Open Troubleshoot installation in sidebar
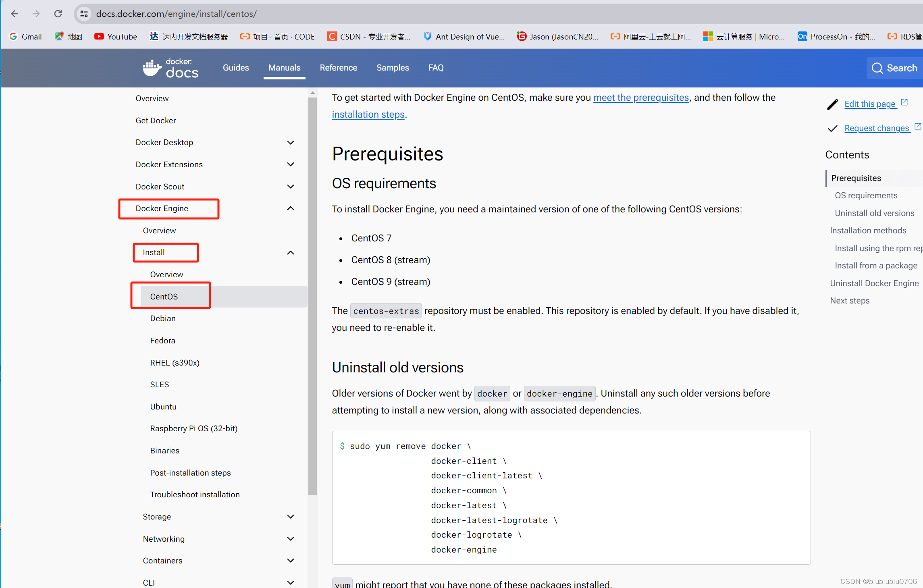 [x=195, y=495]
